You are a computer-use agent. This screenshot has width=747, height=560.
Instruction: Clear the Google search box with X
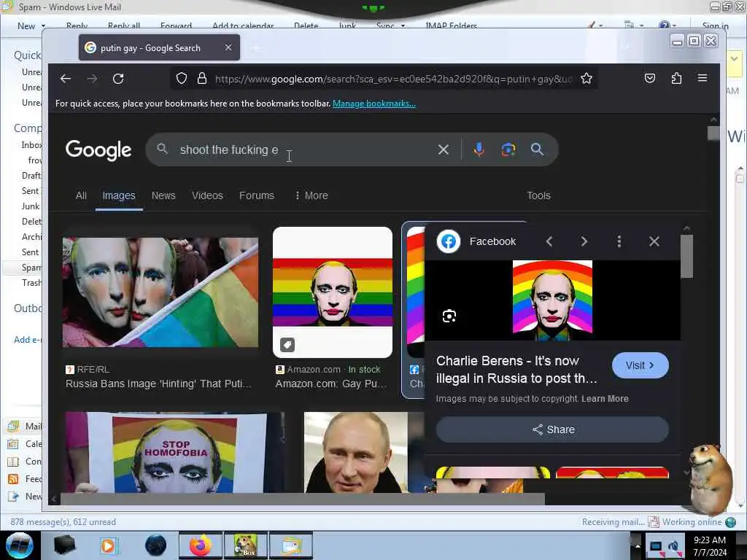coord(443,149)
